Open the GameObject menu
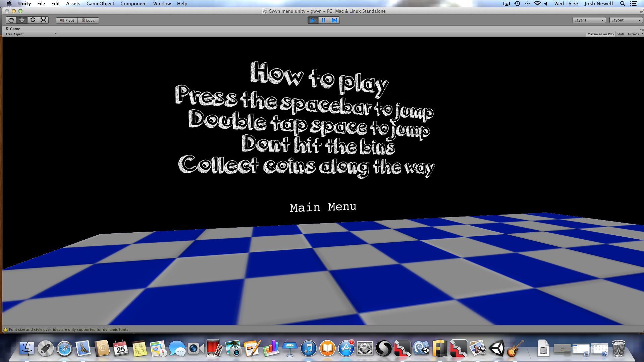 [100, 4]
